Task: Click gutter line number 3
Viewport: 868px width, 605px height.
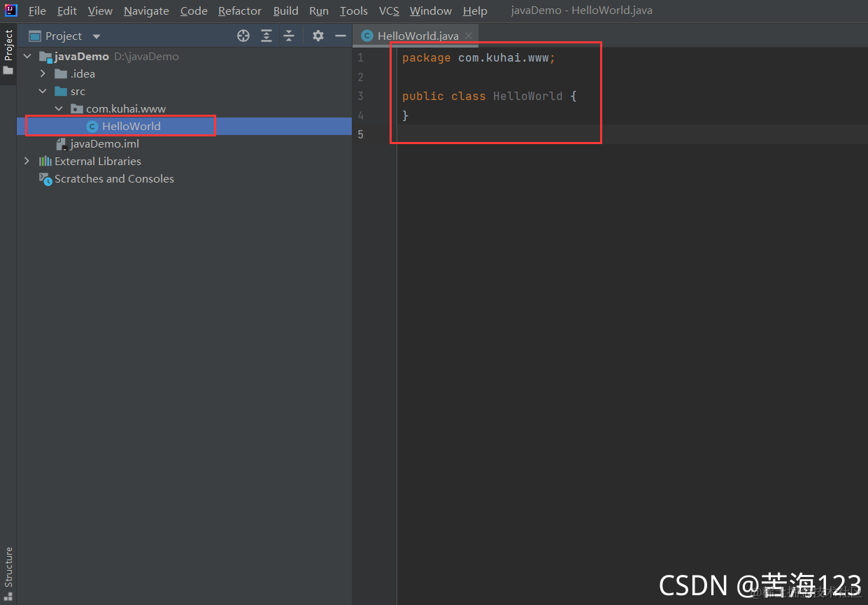Action: pyautogui.click(x=360, y=97)
